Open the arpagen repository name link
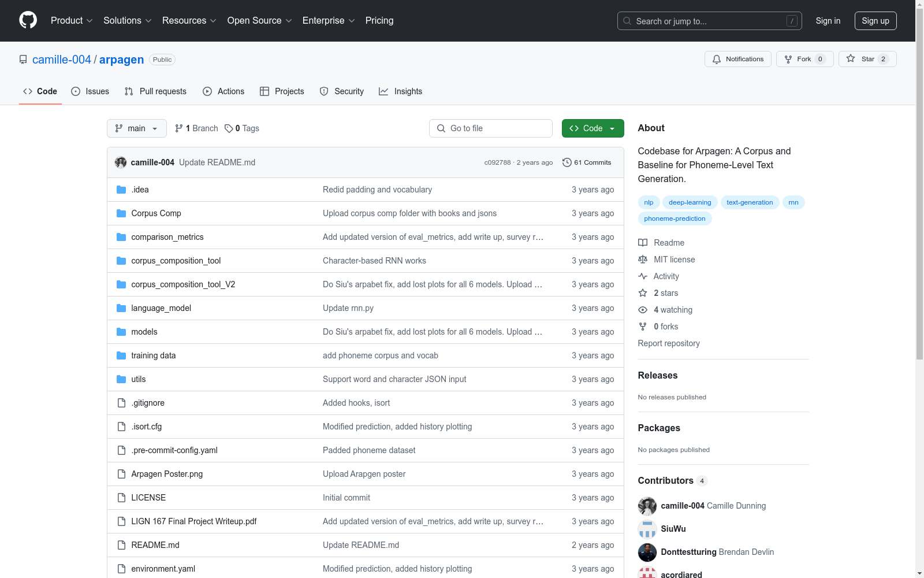 121,60
